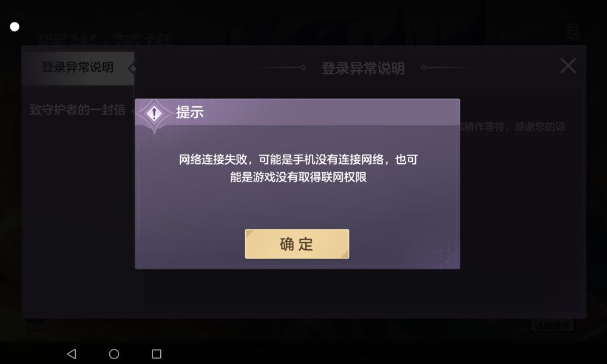Click diamond marker beside 登录异常说明 tab

[132, 69]
